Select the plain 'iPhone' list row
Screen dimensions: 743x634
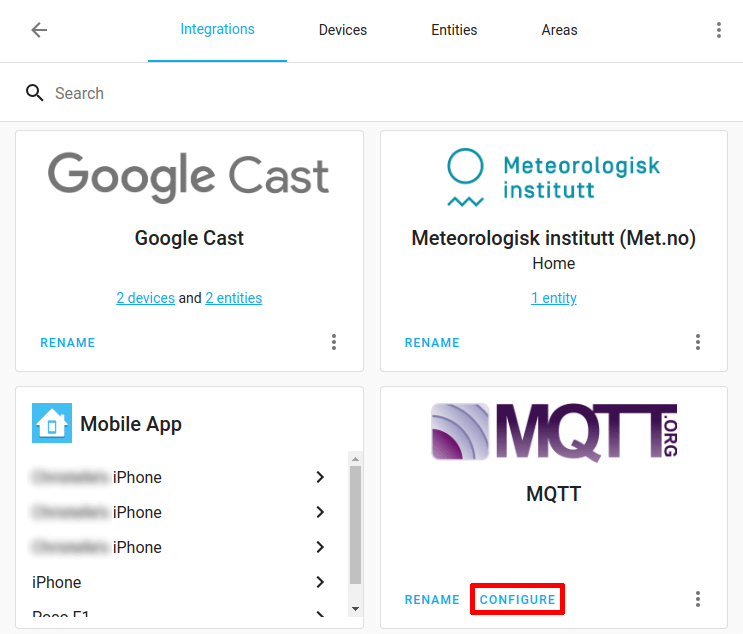180,582
